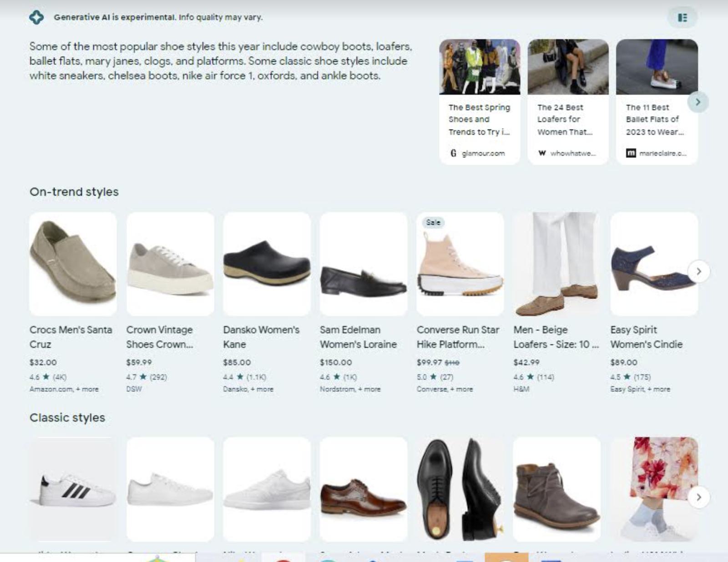Expand more article sources with right chevron

coord(698,102)
